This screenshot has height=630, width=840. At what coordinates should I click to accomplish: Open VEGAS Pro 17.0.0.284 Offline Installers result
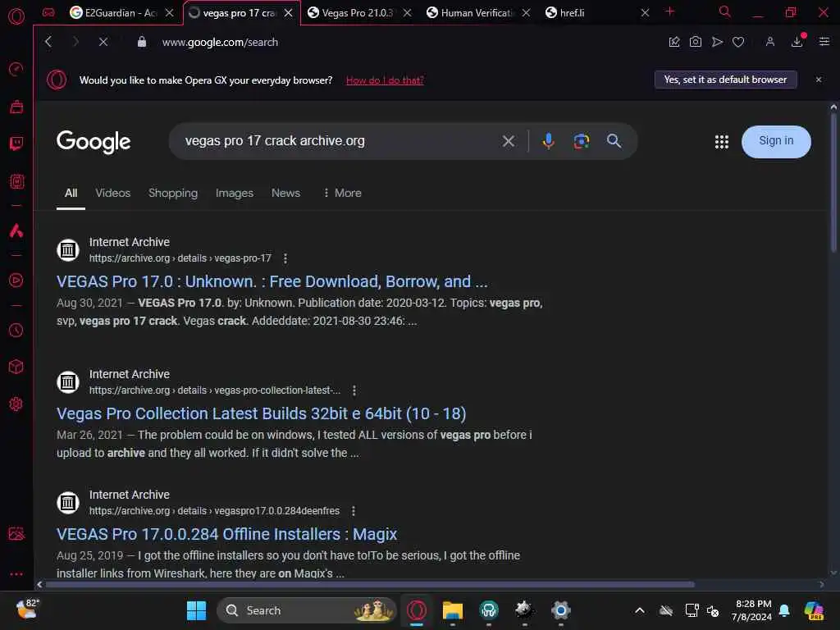coord(226,534)
